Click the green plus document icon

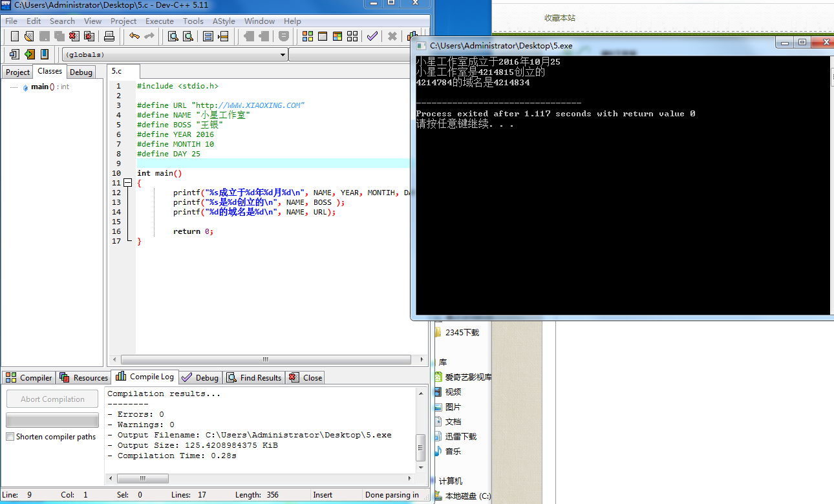pyautogui.click(x=29, y=54)
